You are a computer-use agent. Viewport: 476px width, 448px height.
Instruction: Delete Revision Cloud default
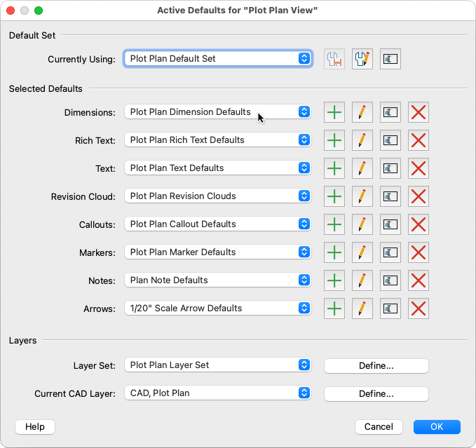419,196
